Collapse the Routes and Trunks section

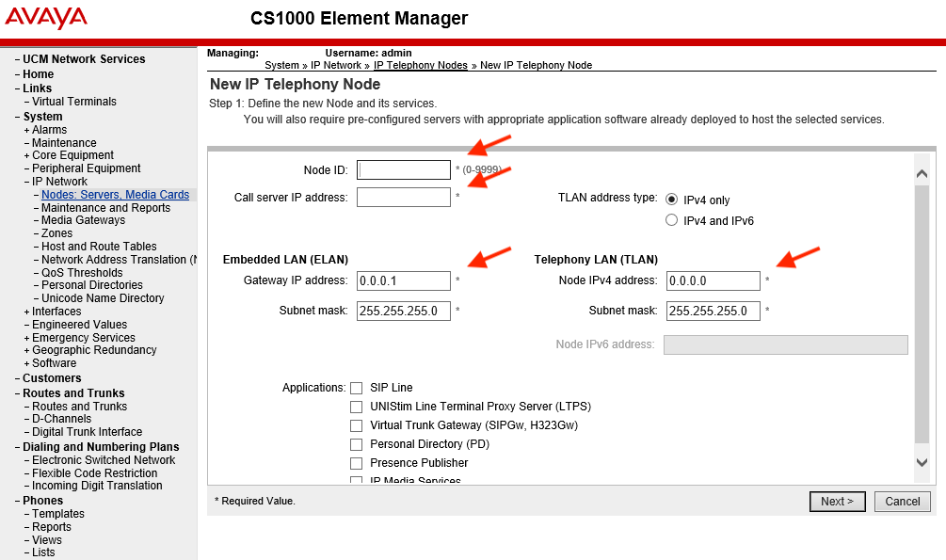coord(18,393)
